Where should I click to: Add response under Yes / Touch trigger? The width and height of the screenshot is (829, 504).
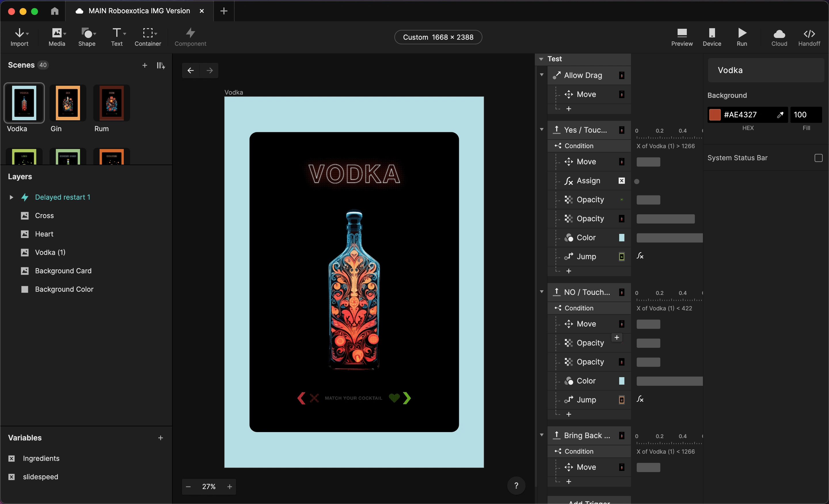coord(568,271)
